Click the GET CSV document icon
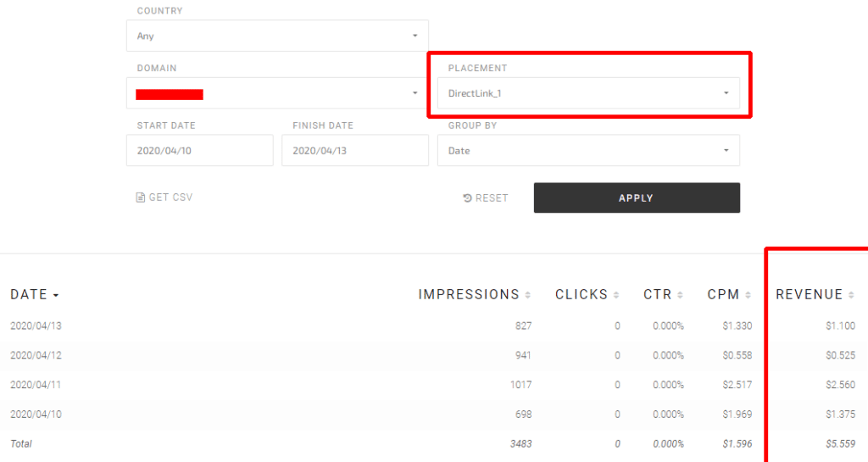The height and width of the screenshot is (462, 868). pyautogui.click(x=141, y=198)
